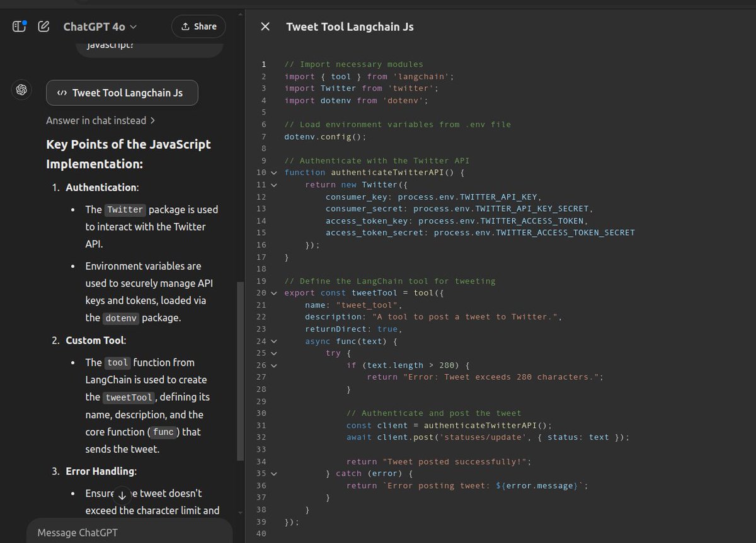
Task: Click the 'Key Points of the JavaScript Implementation' heading
Action: 129,154
